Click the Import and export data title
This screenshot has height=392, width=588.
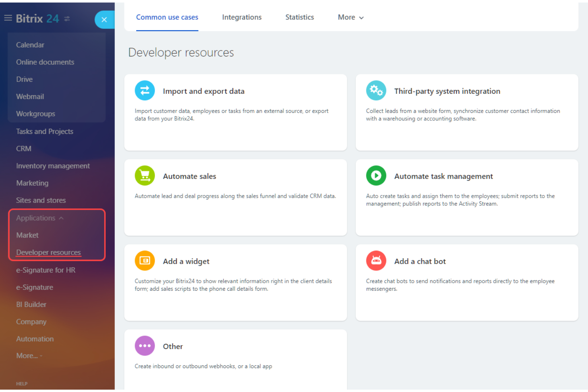click(203, 91)
